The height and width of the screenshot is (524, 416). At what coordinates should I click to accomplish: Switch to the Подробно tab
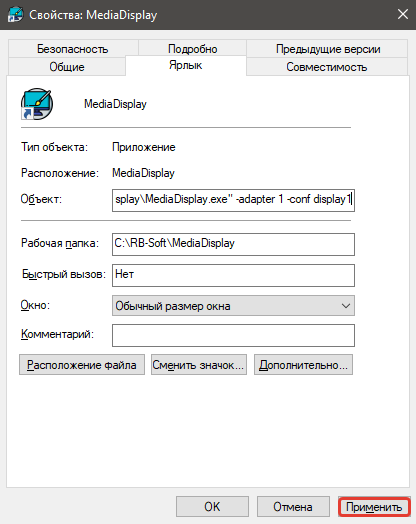click(x=192, y=49)
